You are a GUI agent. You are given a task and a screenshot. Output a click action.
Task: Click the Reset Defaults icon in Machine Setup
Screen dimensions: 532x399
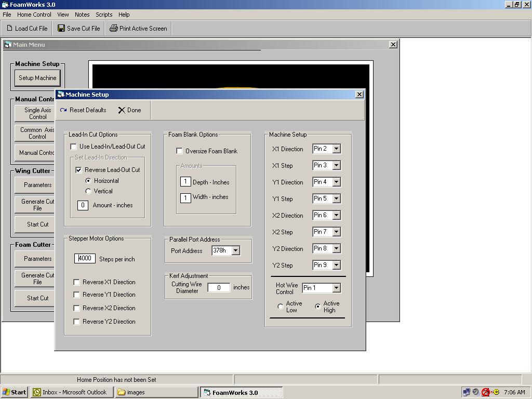tap(64, 110)
